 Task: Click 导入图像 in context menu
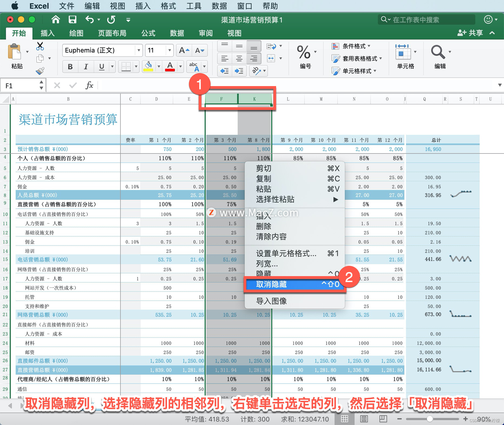(295, 301)
